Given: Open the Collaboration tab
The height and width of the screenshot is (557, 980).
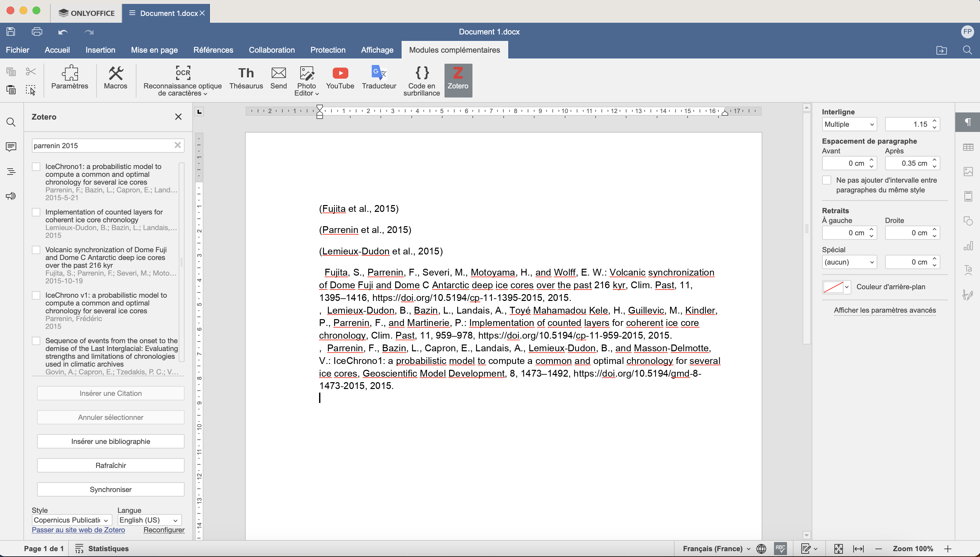Looking at the screenshot, I should [x=272, y=50].
